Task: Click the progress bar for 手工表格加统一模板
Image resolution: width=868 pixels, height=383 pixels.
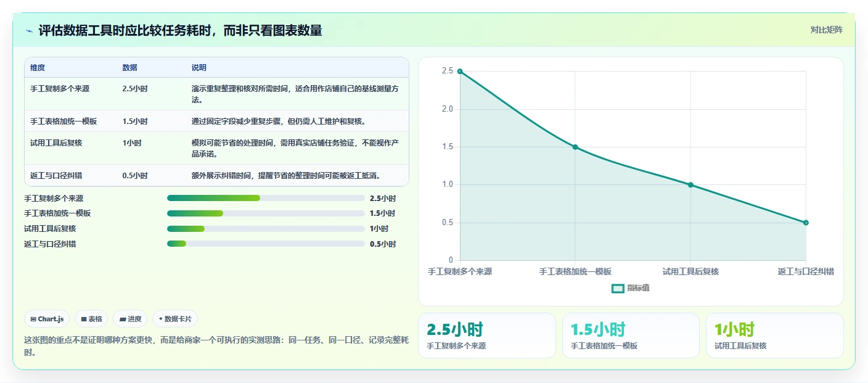Action: tap(266, 213)
